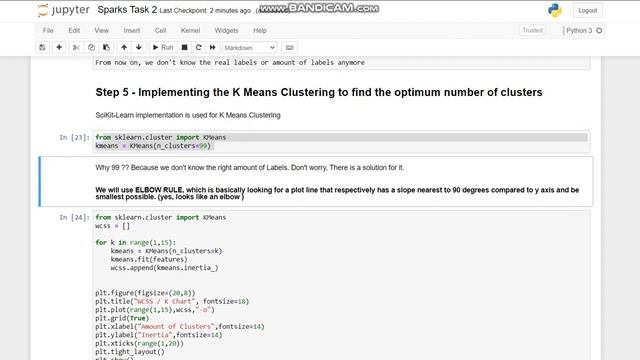Save and checkpoint the notebook
The image size is (640, 360).
(42, 47)
